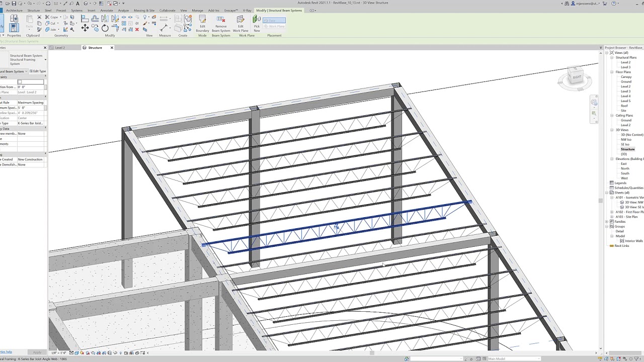Image resolution: width=644 pixels, height=362 pixels.
Task: Open the Massing & Site ribbon tab
Action: click(144, 11)
